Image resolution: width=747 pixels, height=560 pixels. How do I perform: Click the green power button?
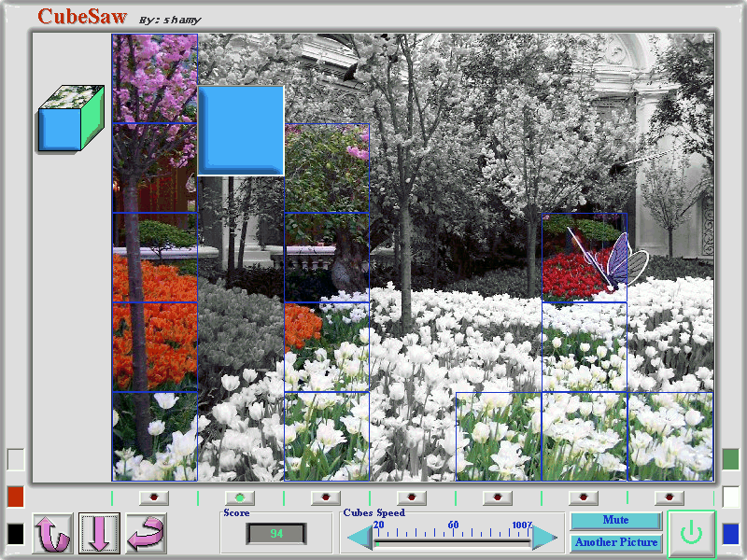click(x=691, y=533)
